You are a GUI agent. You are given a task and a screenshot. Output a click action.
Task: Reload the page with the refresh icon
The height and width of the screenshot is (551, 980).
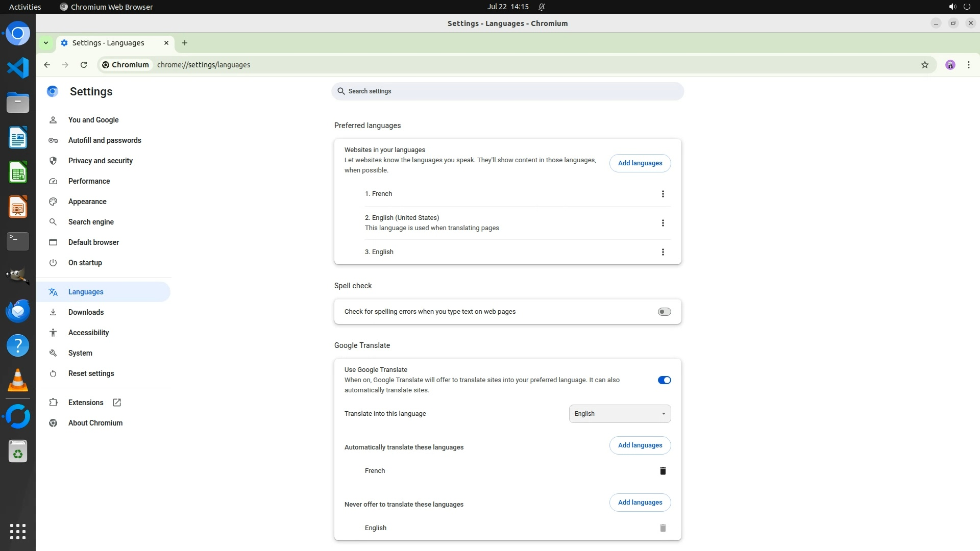tap(84, 65)
